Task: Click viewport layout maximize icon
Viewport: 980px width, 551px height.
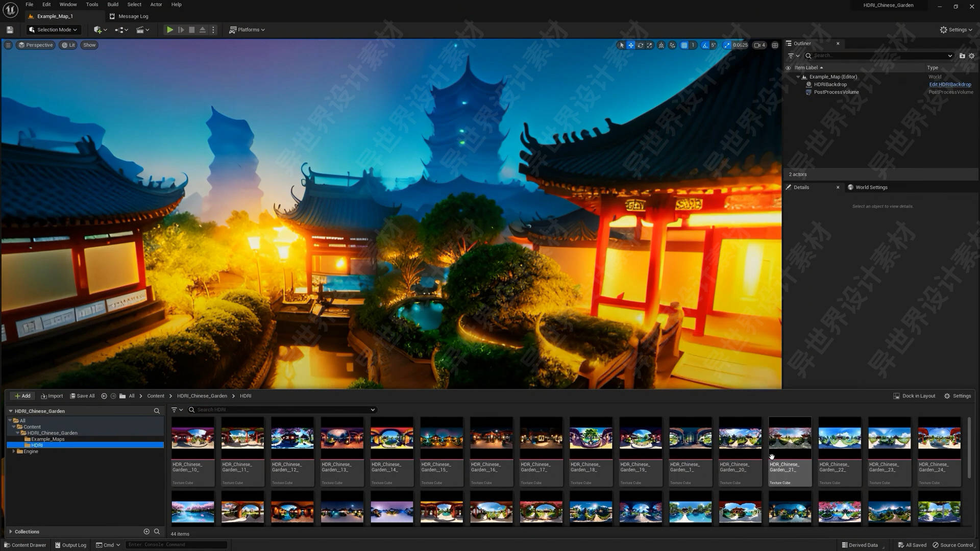Action: [775, 45]
